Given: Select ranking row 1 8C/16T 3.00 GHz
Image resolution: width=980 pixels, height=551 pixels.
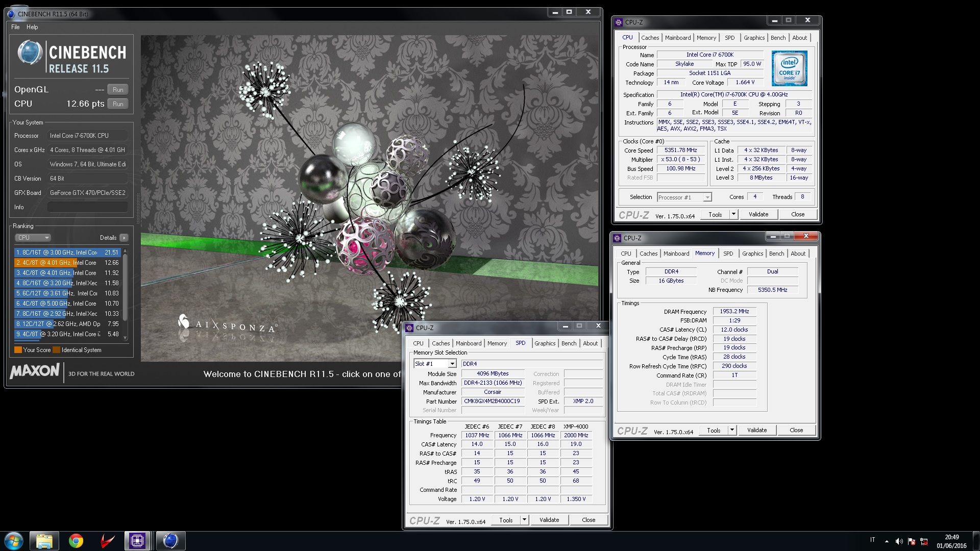Looking at the screenshot, I should [67, 253].
